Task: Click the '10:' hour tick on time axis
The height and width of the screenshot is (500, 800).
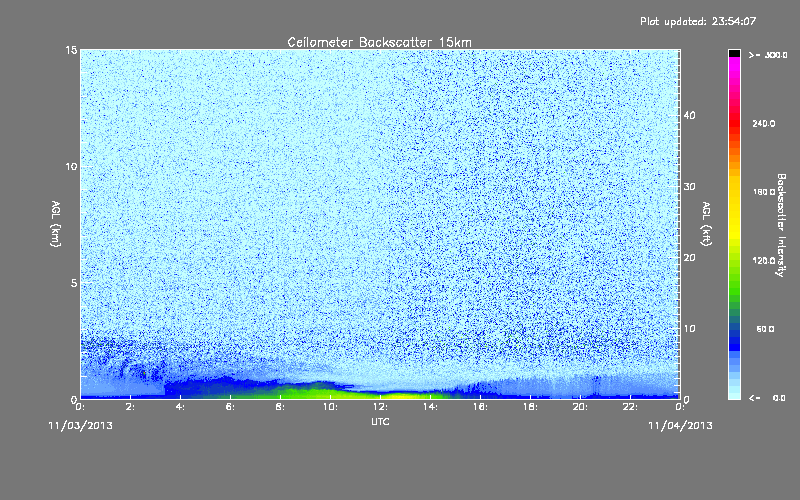Action: point(330,407)
